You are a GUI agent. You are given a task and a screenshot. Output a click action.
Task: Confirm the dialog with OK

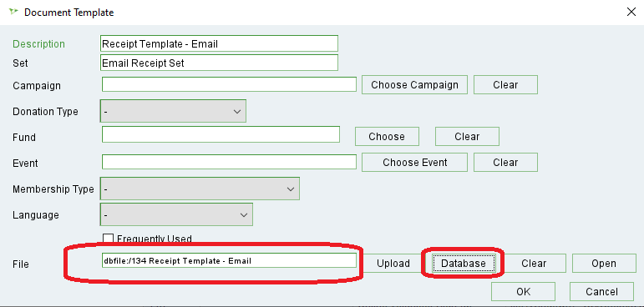[523, 291]
